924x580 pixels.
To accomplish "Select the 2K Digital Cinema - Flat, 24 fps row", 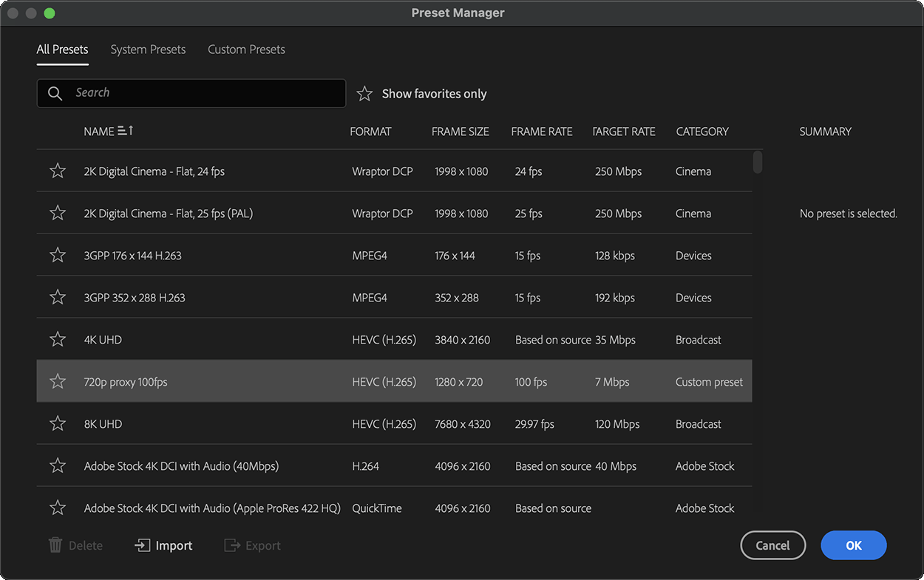I will click(395, 171).
